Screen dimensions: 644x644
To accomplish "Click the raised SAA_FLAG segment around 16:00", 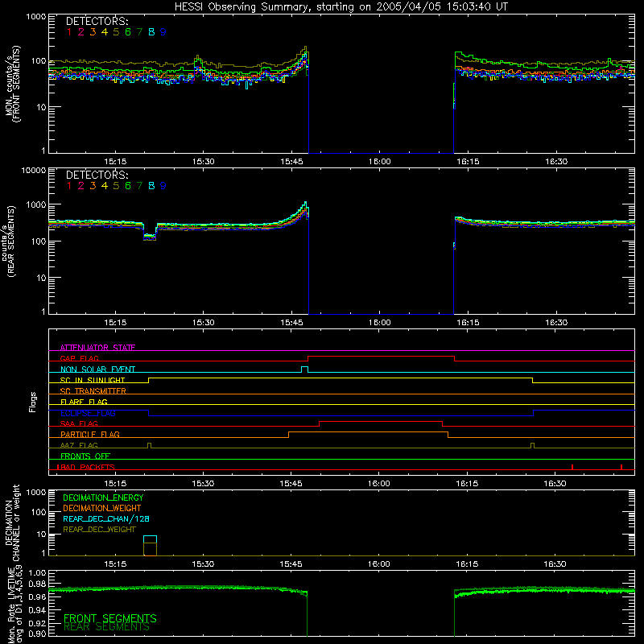I will pos(381,422).
